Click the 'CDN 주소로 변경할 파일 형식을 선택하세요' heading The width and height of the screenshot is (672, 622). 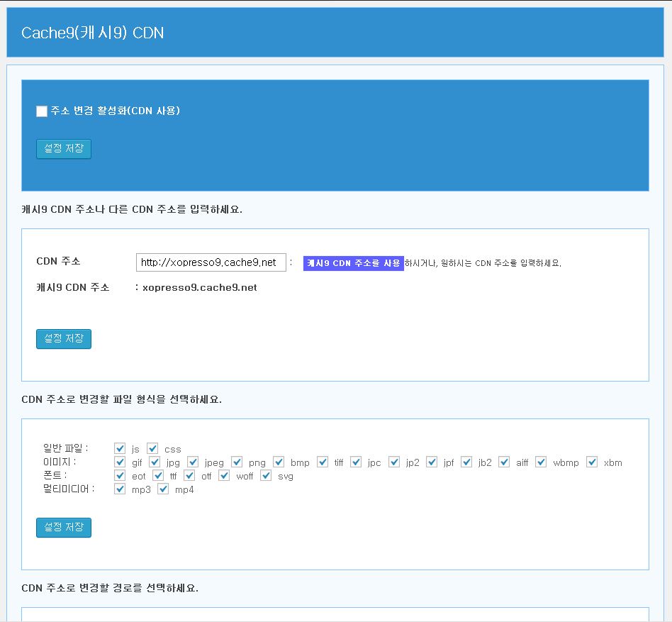point(122,399)
